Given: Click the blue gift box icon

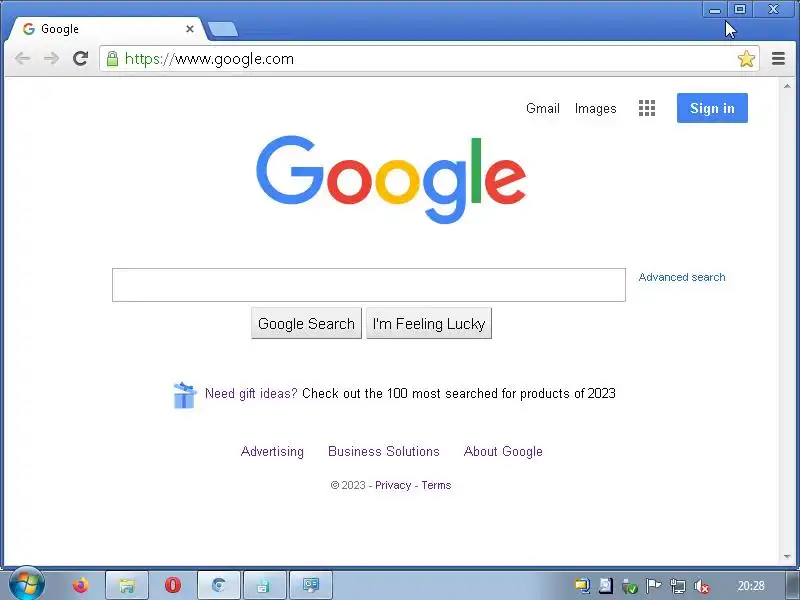Looking at the screenshot, I should pyautogui.click(x=184, y=395).
